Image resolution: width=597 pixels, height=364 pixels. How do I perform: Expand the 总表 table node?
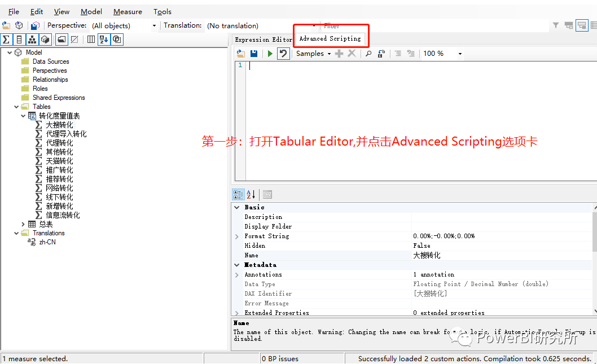(x=23, y=224)
